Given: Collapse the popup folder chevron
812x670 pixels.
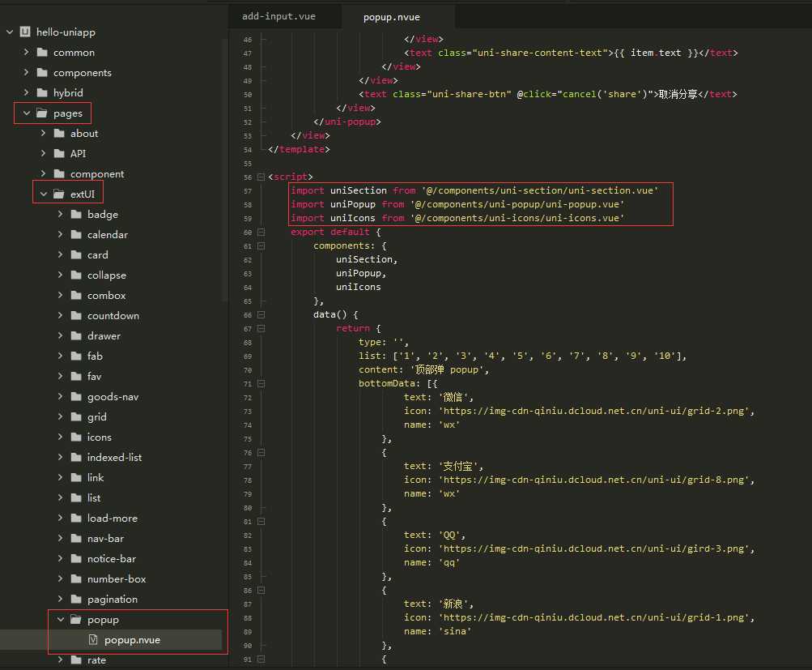Looking at the screenshot, I should click(x=61, y=619).
